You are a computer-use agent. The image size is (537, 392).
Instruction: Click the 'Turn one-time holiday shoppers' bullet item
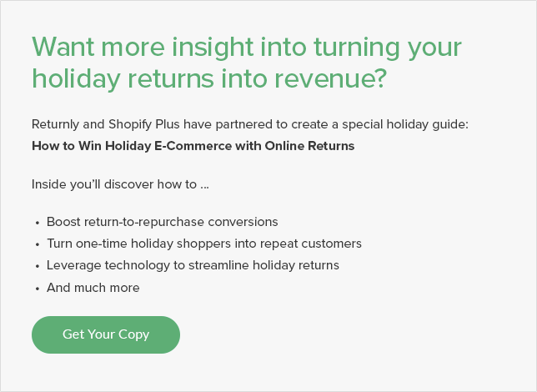pos(203,244)
